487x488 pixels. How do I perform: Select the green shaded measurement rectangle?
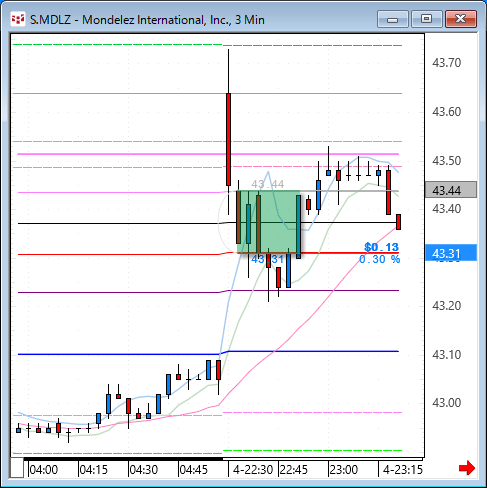[269, 222]
